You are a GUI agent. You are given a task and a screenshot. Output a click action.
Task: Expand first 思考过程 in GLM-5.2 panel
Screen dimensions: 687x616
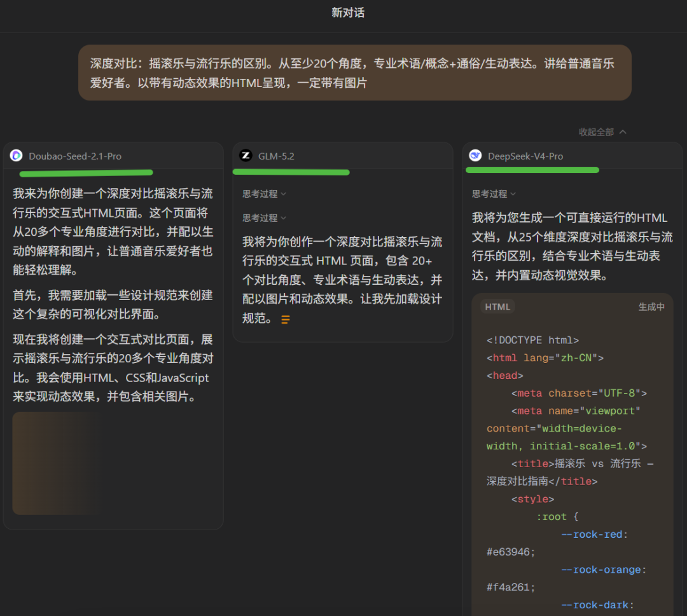click(x=264, y=193)
